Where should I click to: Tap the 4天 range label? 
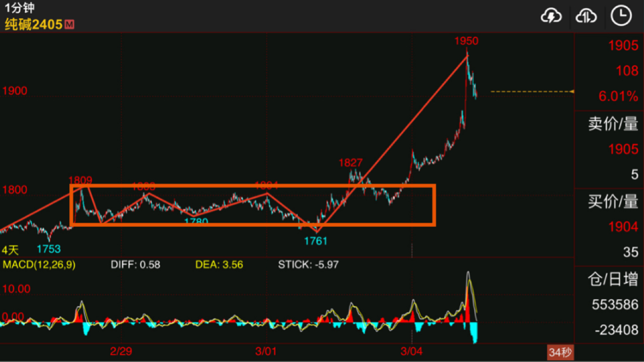[x=11, y=250]
